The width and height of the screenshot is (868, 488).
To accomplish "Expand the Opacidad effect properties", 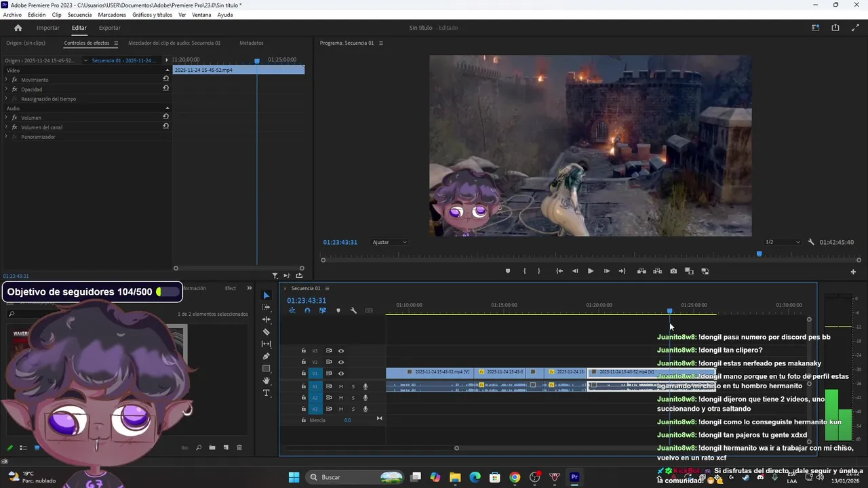I will click(6, 89).
